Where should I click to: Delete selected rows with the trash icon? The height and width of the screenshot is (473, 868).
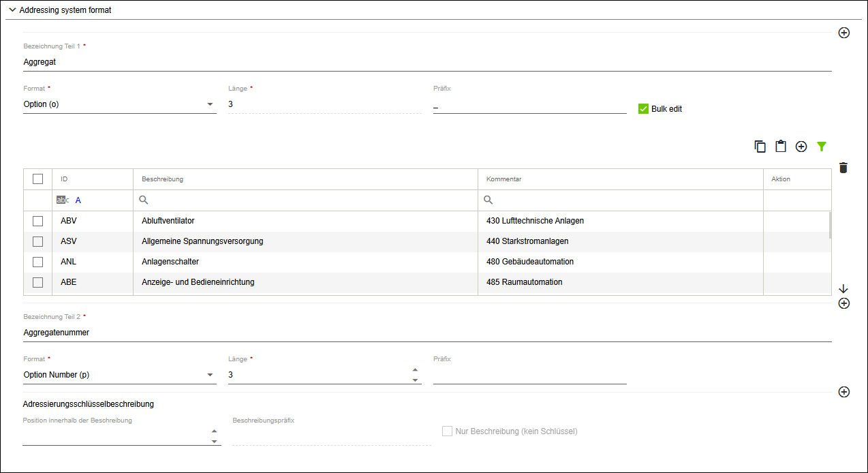pos(843,167)
